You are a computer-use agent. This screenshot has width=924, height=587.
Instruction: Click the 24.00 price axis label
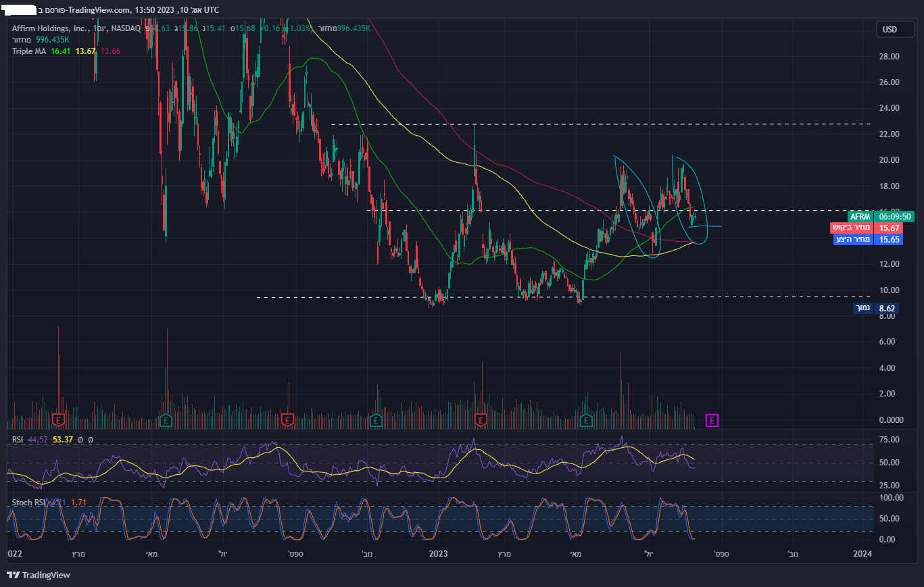pyautogui.click(x=890, y=108)
